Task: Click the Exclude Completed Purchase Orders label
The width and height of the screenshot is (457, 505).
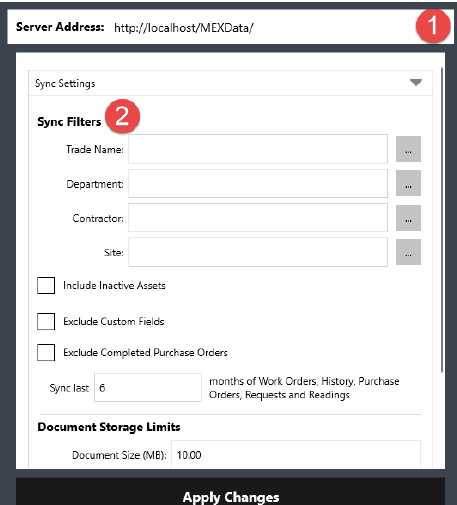Action: (x=145, y=352)
